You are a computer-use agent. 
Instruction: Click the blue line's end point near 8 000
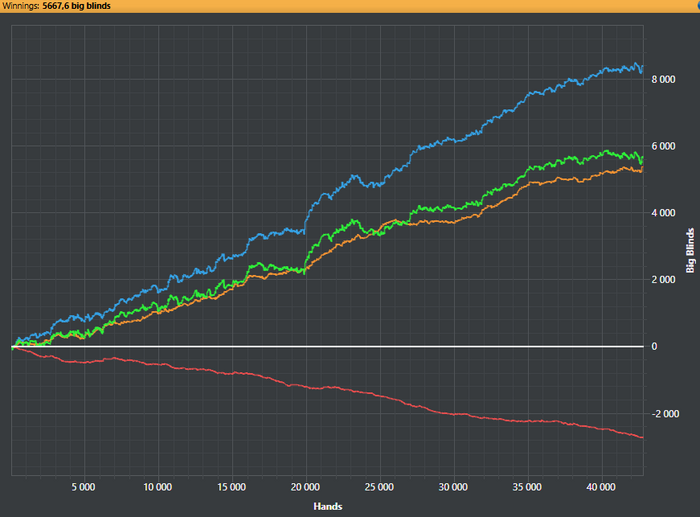click(x=642, y=67)
